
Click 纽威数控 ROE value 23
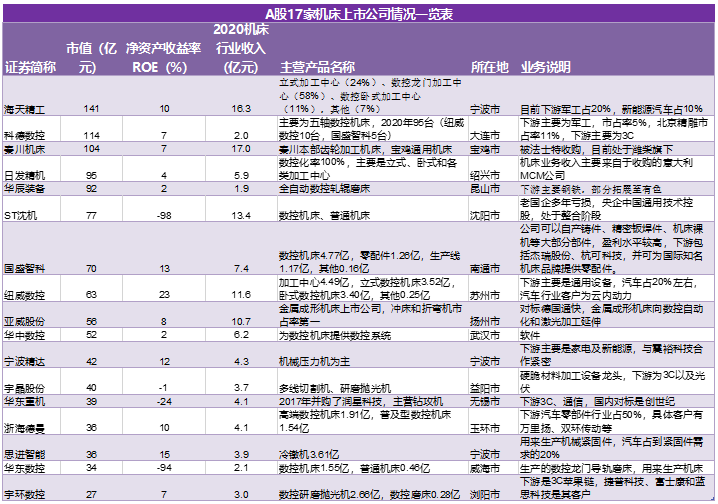click(164, 294)
